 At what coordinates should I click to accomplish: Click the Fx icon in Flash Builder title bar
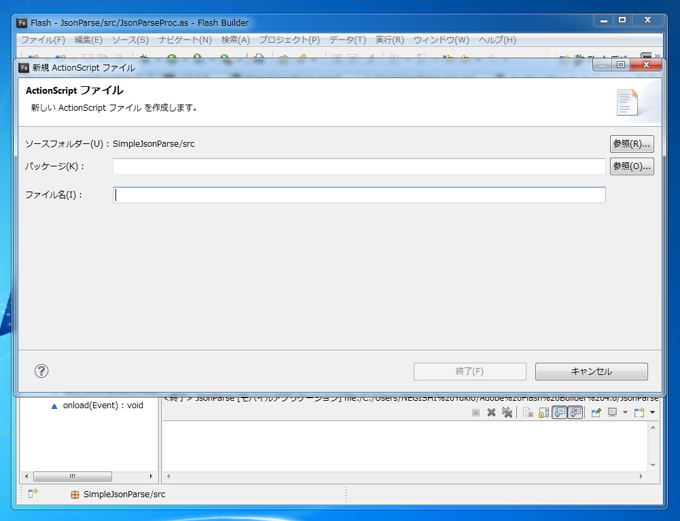point(22,23)
